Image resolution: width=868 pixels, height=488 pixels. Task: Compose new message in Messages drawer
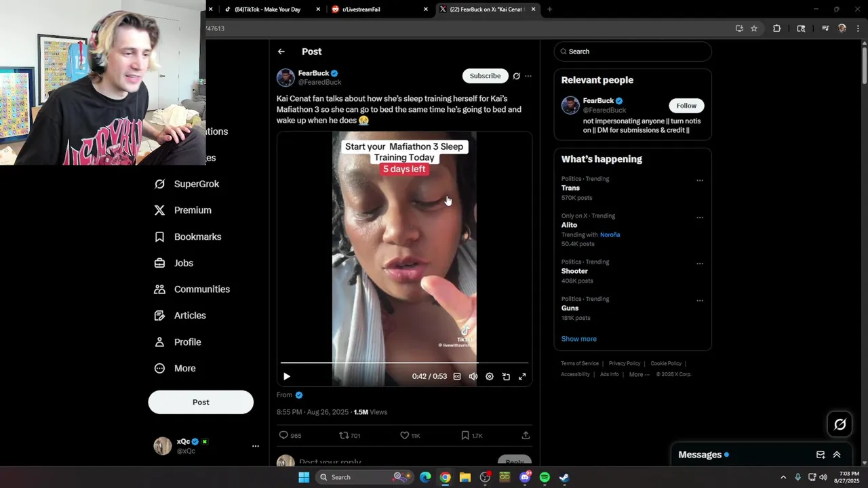coord(821,455)
